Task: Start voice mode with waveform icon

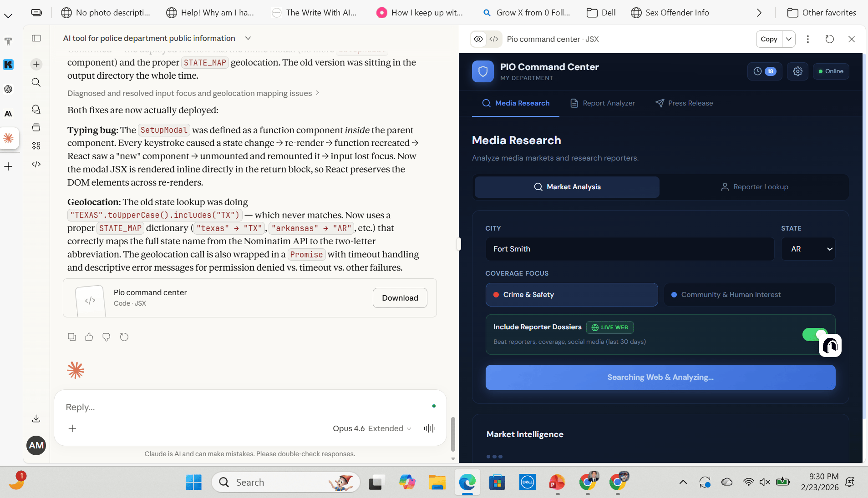Action: tap(430, 428)
